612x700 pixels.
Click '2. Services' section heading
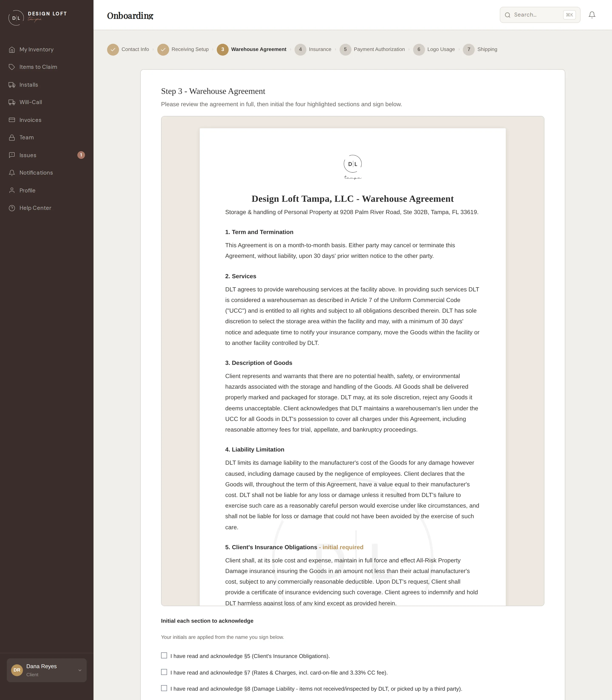pyautogui.click(x=240, y=276)
